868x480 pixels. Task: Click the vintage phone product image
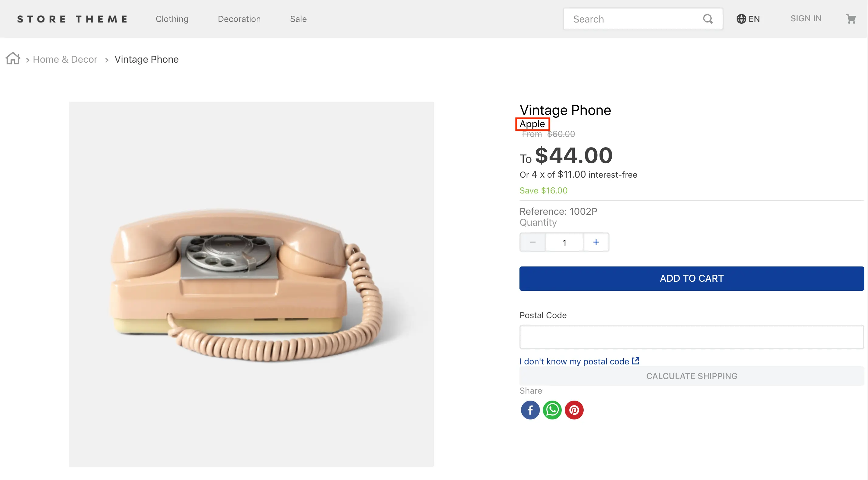(x=251, y=284)
